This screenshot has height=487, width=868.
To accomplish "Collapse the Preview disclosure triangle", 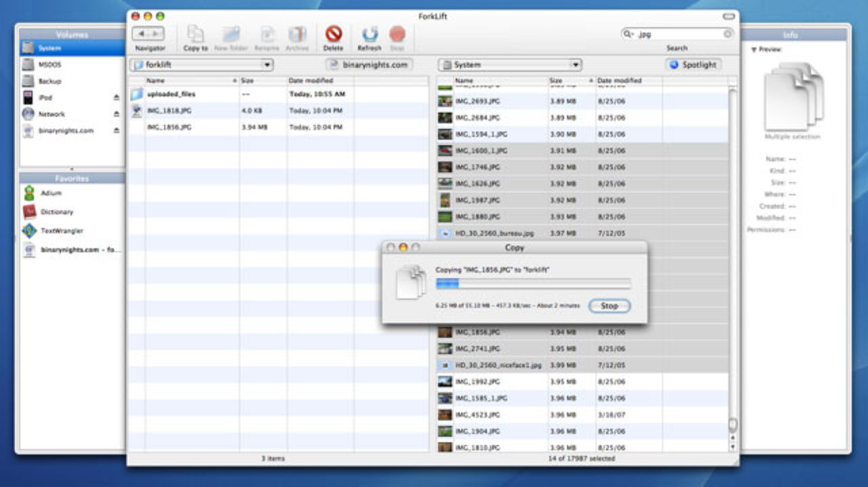I will click(754, 50).
